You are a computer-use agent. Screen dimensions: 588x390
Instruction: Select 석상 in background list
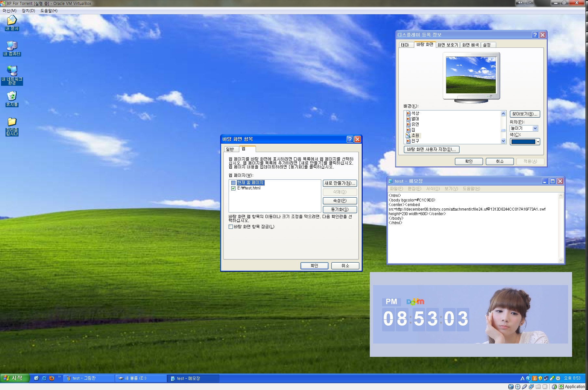pos(415,113)
